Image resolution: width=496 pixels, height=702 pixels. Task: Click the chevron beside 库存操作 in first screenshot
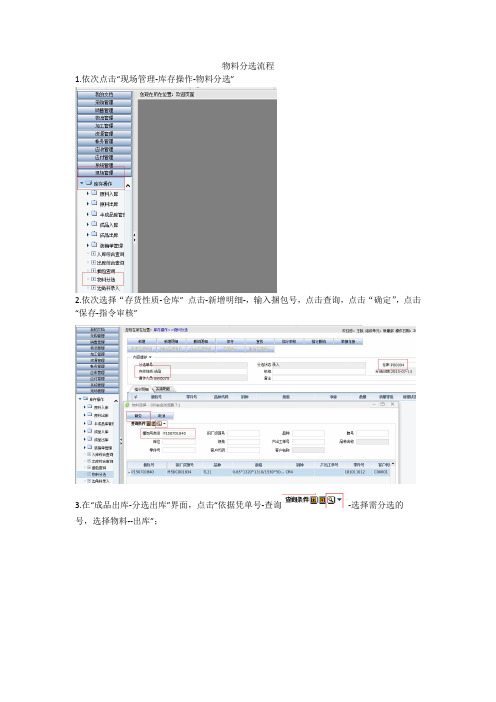pyautogui.click(x=128, y=186)
